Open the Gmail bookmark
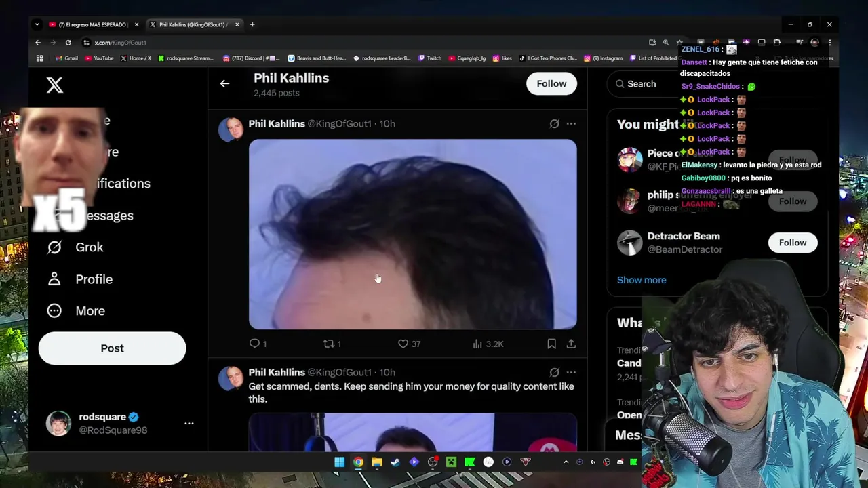The width and height of the screenshot is (868, 488). (66, 58)
